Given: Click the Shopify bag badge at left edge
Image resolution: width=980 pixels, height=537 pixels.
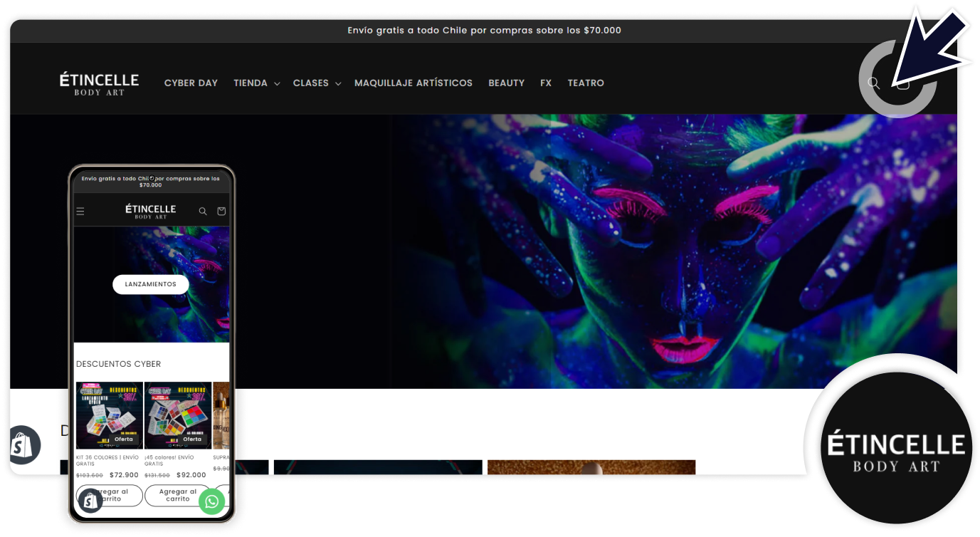Looking at the screenshot, I should point(21,446).
